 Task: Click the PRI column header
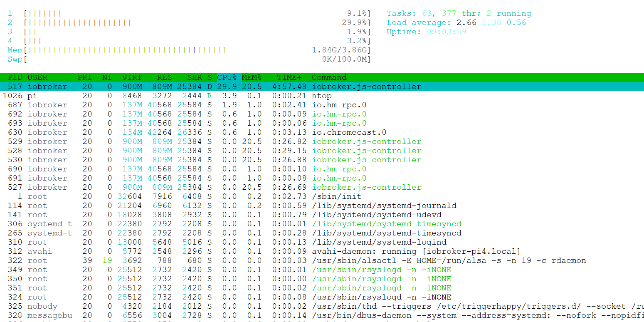click(x=85, y=77)
